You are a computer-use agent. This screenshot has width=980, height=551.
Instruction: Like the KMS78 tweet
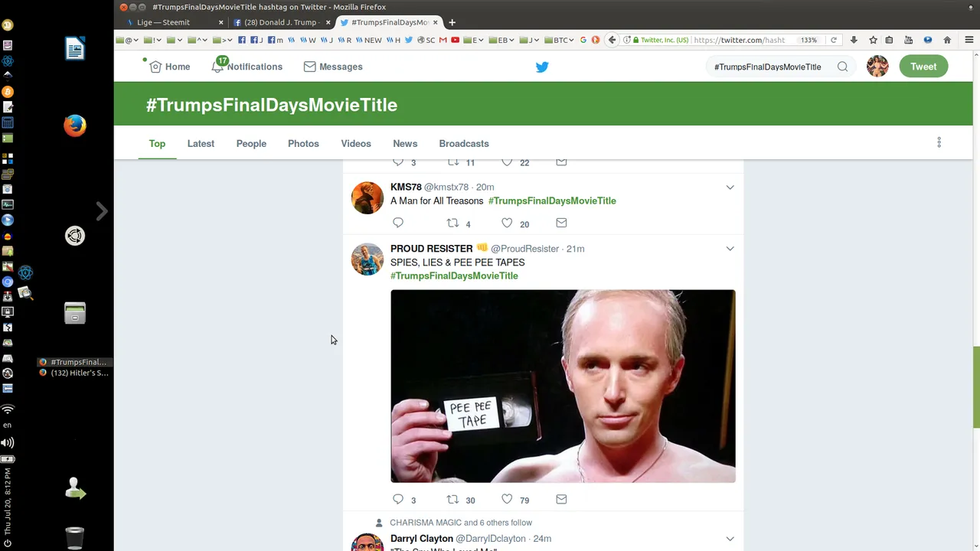[x=507, y=223]
